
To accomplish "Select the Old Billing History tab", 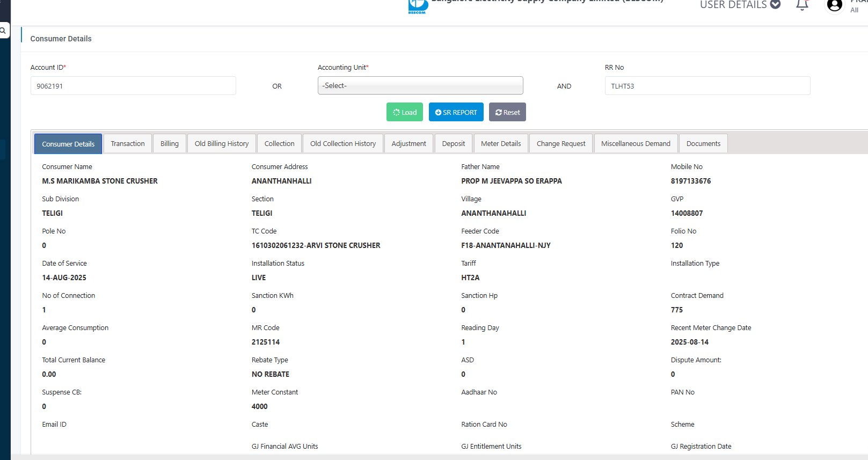I will pos(222,144).
